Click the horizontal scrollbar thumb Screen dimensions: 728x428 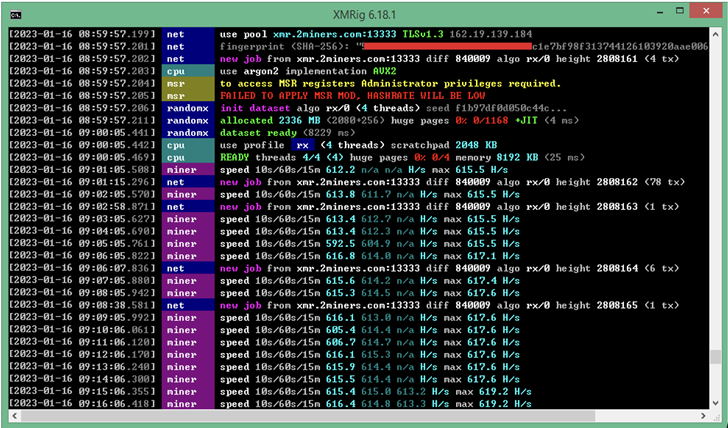click(x=308, y=415)
